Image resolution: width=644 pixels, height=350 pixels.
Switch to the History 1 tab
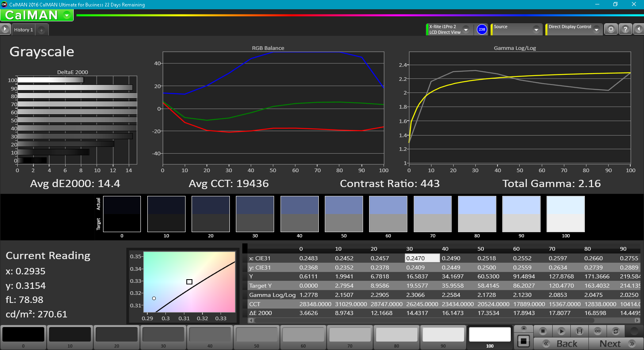pyautogui.click(x=23, y=30)
